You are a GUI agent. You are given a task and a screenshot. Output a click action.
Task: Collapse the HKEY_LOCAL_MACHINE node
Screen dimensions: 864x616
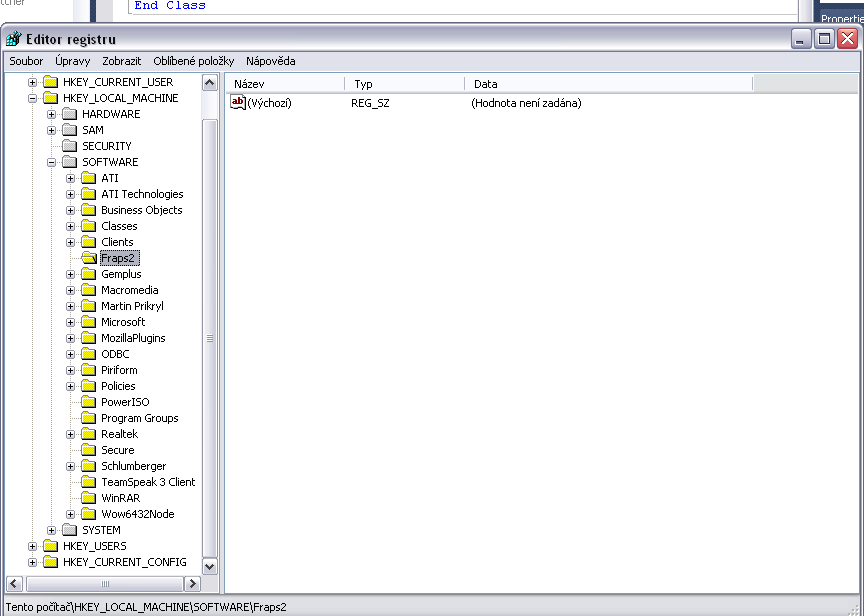point(33,99)
